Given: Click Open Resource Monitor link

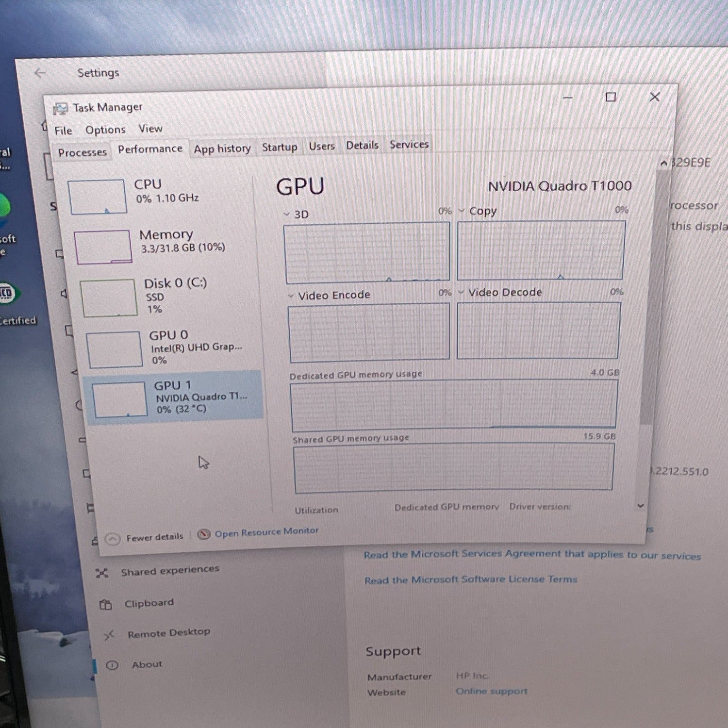Looking at the screenshot, I should [x=266, y=532].
